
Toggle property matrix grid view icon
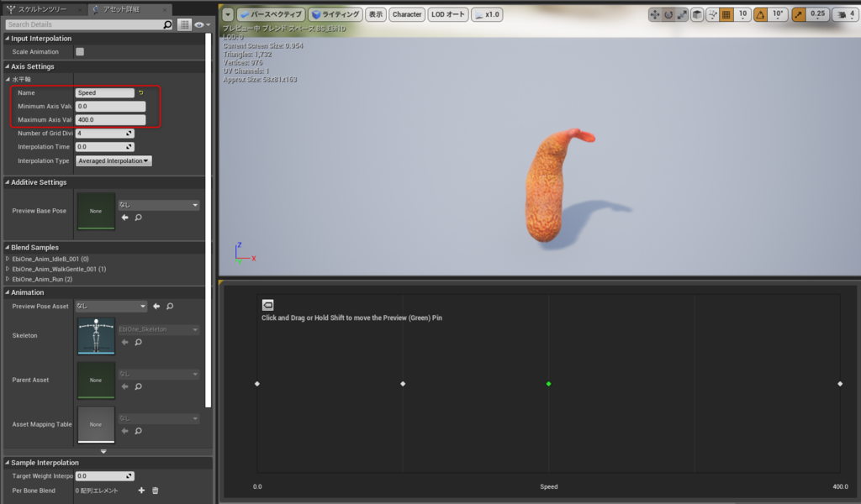tap(184, 24)
